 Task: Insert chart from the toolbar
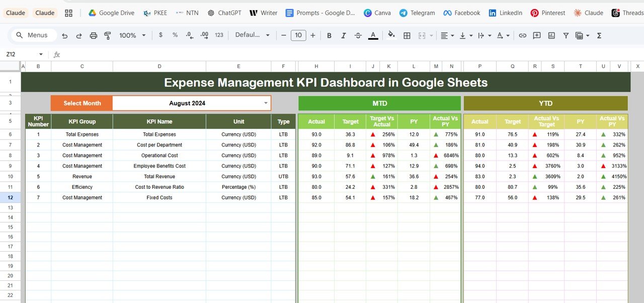click(551, 35)
